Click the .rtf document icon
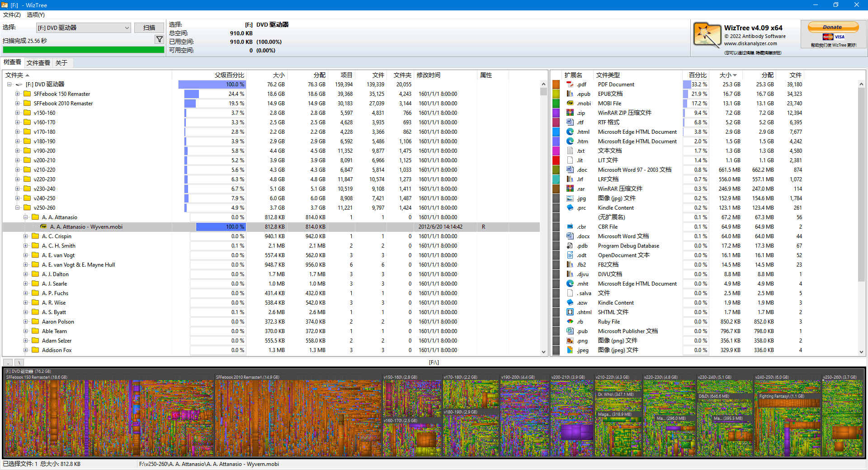The width and height of the screenshot is (868, 470). (570, 122)
